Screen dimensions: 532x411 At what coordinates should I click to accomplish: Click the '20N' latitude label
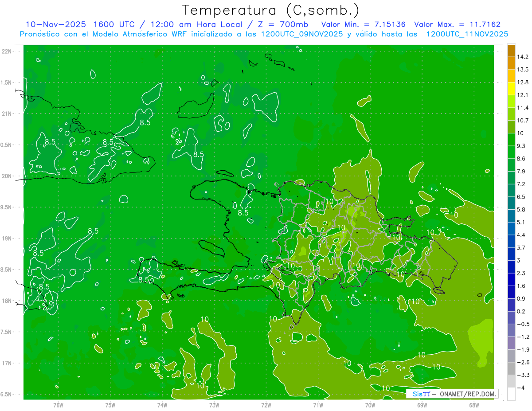tap(8, 176)
